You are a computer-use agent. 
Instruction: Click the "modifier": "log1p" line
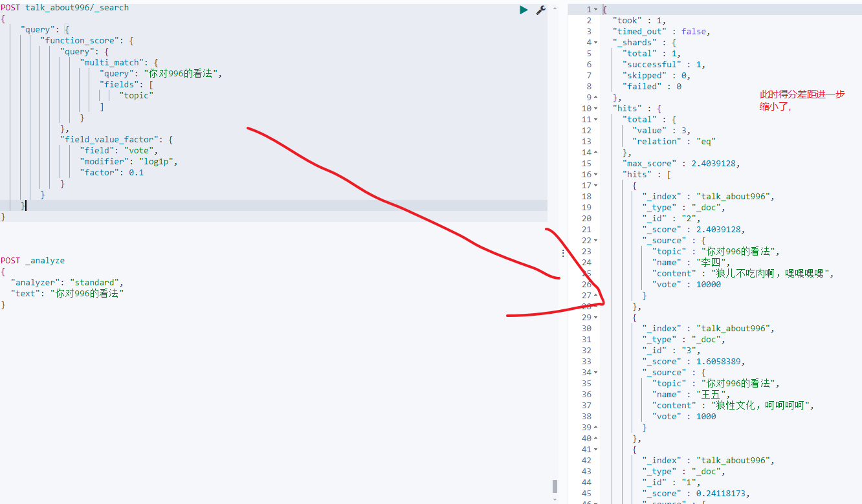coord(129,162)
